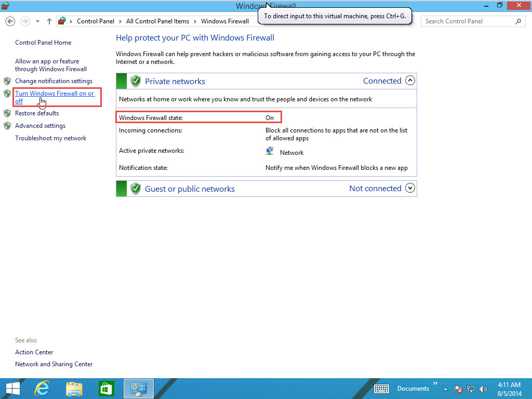Click the Not connected status text

click(375, 188)
